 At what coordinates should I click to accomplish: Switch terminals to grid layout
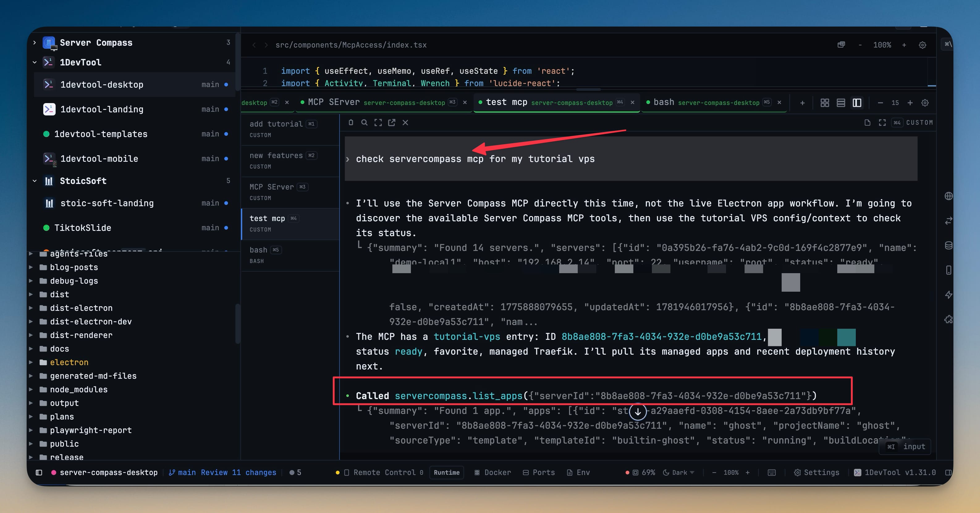click(824, 103)
